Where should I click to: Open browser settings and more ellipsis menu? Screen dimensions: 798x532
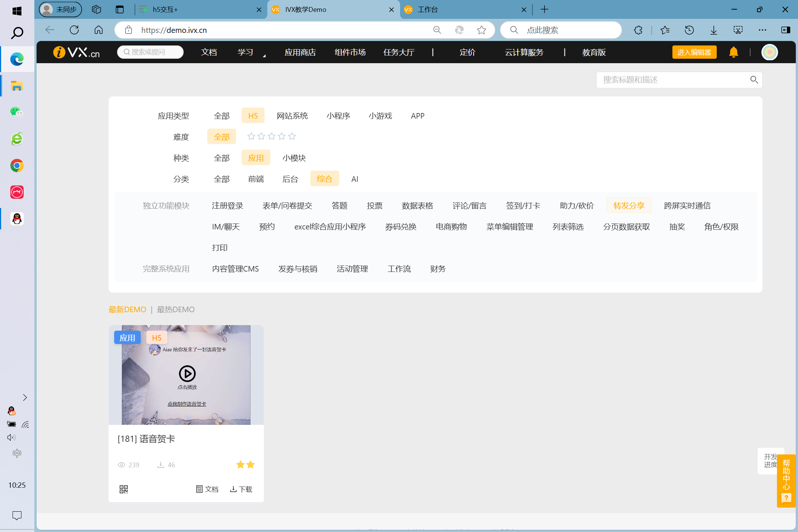pos(762,30)
